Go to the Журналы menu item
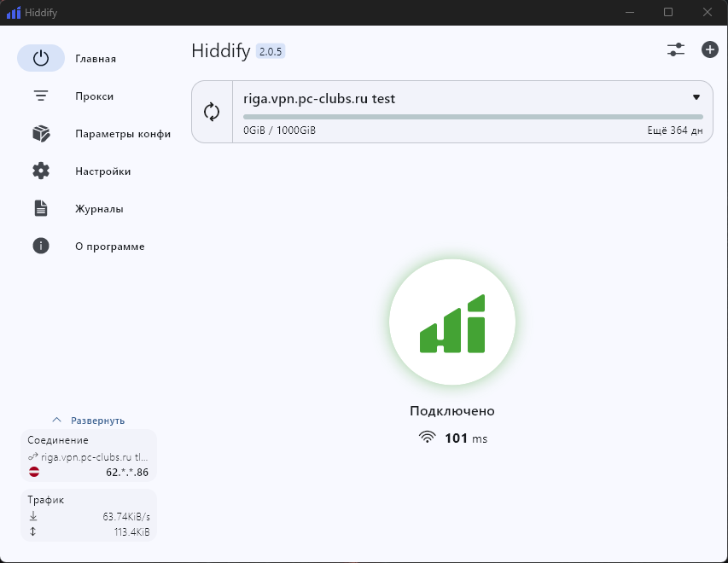Screen dimensions: 728x563 click(99, 209)
